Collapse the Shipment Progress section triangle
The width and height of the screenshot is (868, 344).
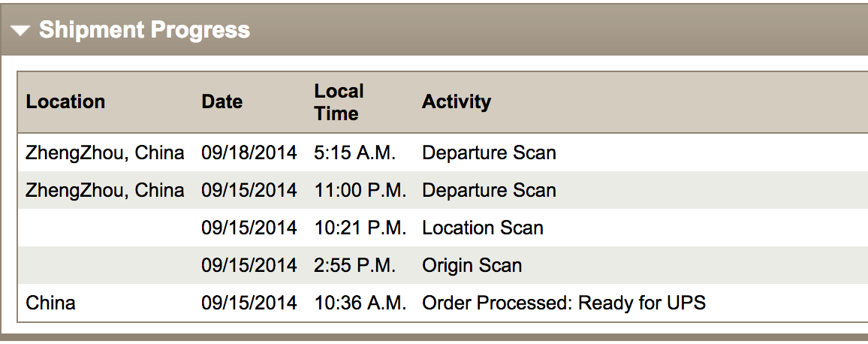click(x=20, y=31)
